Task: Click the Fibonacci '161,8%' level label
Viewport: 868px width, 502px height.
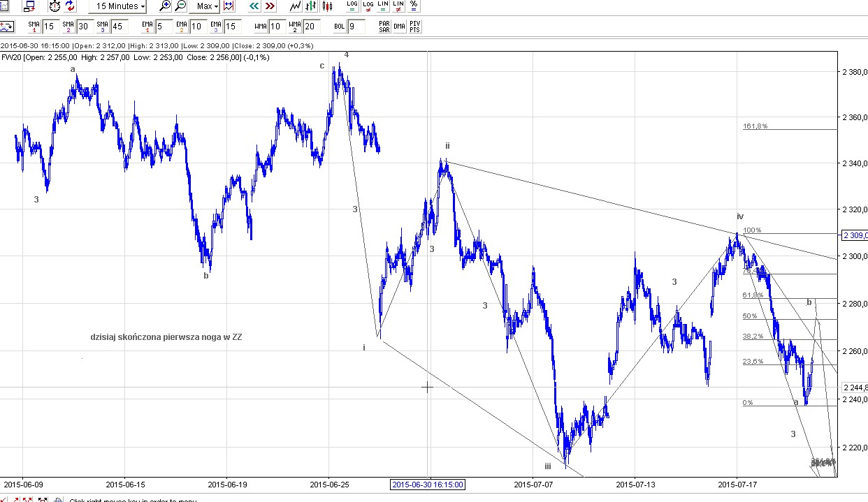Action: coord(755,126)
